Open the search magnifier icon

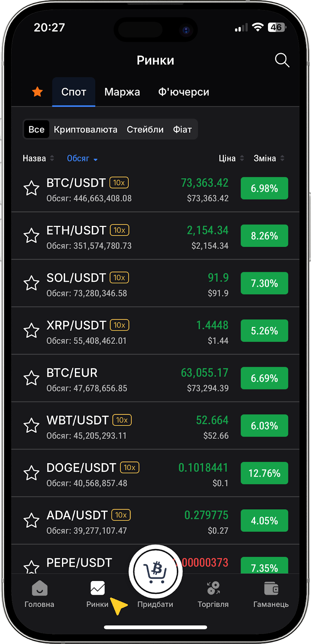coord(282,60)
